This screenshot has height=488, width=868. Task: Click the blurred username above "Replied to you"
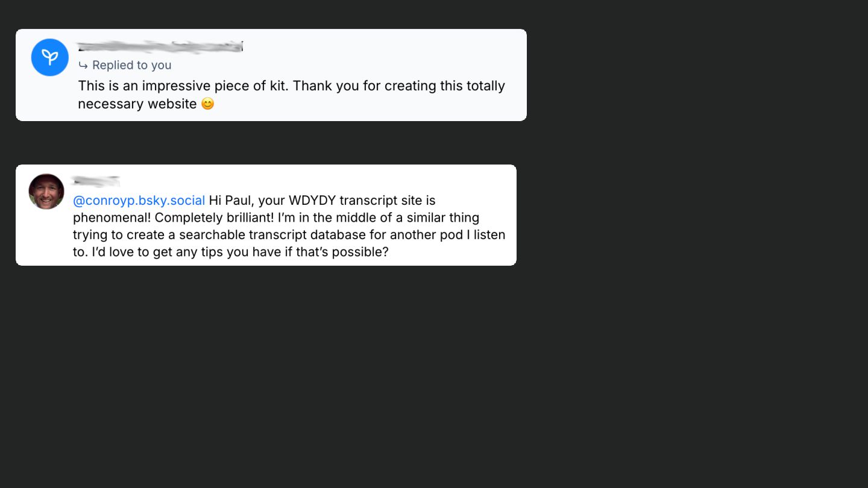(x=160, y=46)
